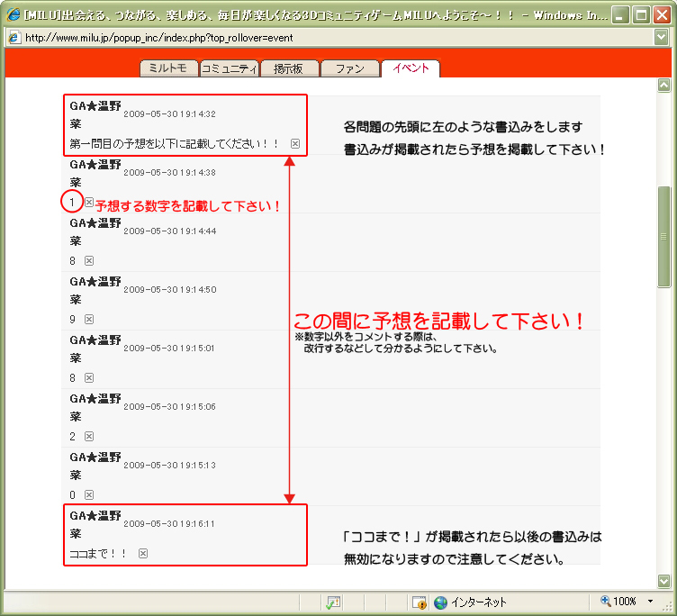Click the delete icon next to number 1
This screenshot has width=677, height=616.
[89, 202]
